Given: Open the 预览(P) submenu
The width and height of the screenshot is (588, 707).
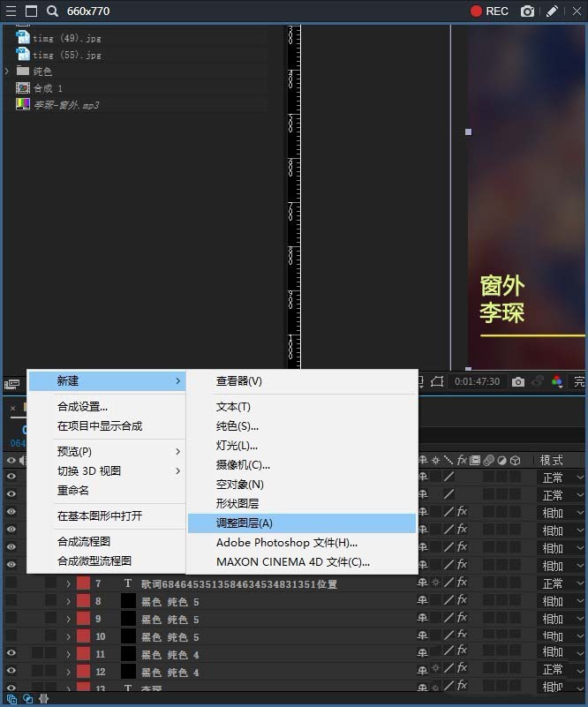Looking at the screenshot, I should click(x=108, y=451).
